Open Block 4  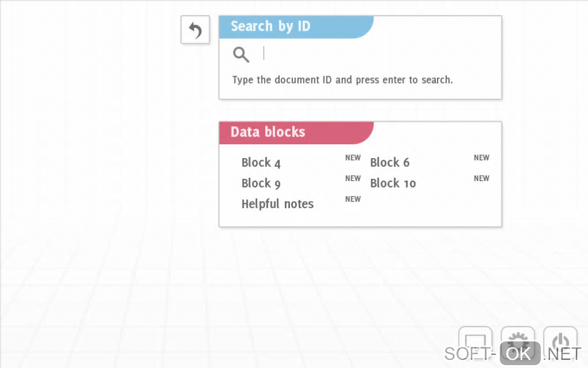261,163
